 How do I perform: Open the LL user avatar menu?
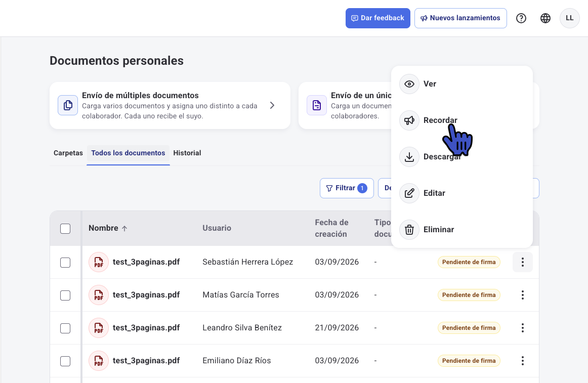point(570,18)
